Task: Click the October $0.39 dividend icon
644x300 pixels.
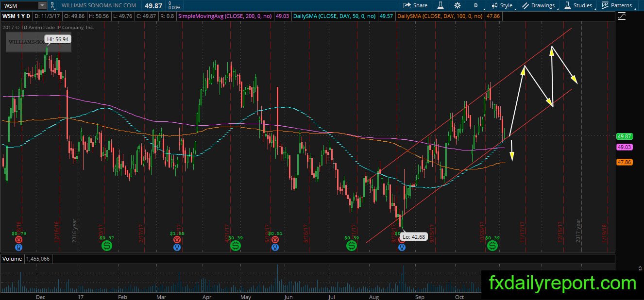Action: click(x=492, y=246)
